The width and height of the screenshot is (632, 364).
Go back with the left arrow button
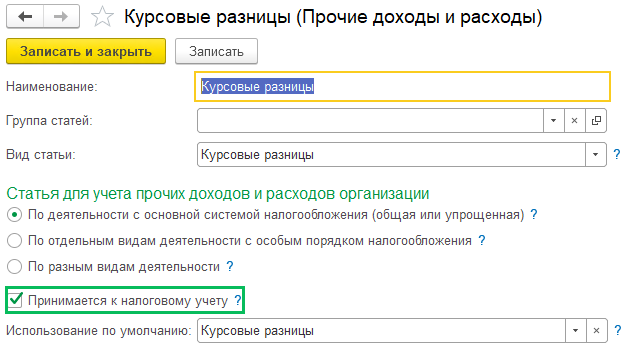(25, 17)
